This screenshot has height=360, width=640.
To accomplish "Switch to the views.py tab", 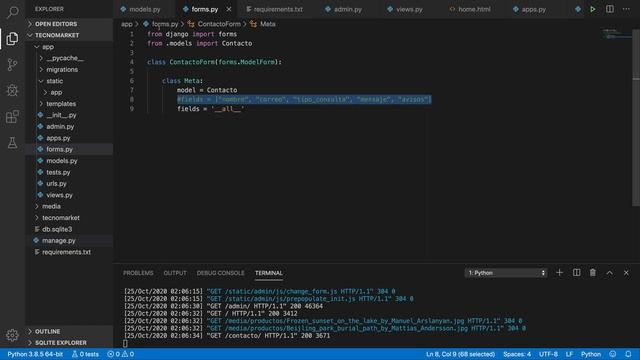I will 409,9.
